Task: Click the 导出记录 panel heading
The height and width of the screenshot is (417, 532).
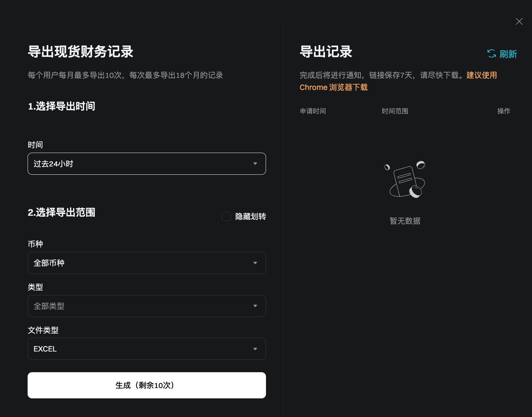Action: click(x=326, y=52)
